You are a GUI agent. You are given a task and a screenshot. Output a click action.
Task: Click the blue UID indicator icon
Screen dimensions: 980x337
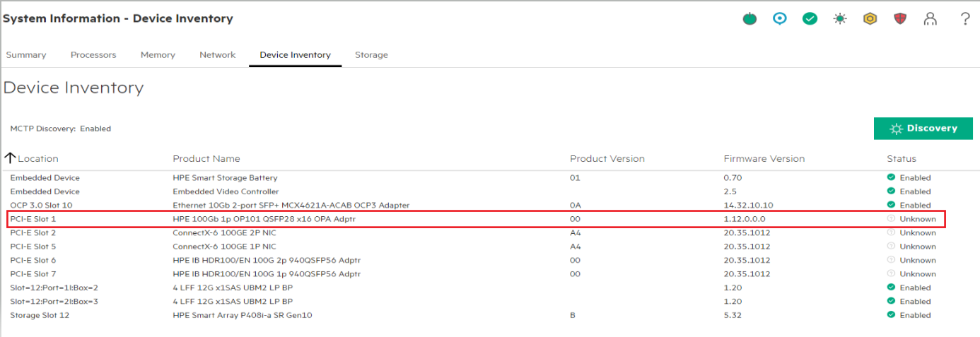[780, 19]
